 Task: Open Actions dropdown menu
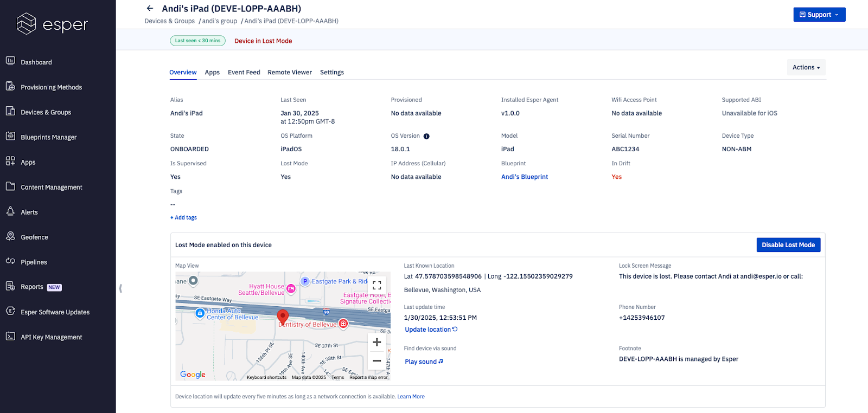806,67
